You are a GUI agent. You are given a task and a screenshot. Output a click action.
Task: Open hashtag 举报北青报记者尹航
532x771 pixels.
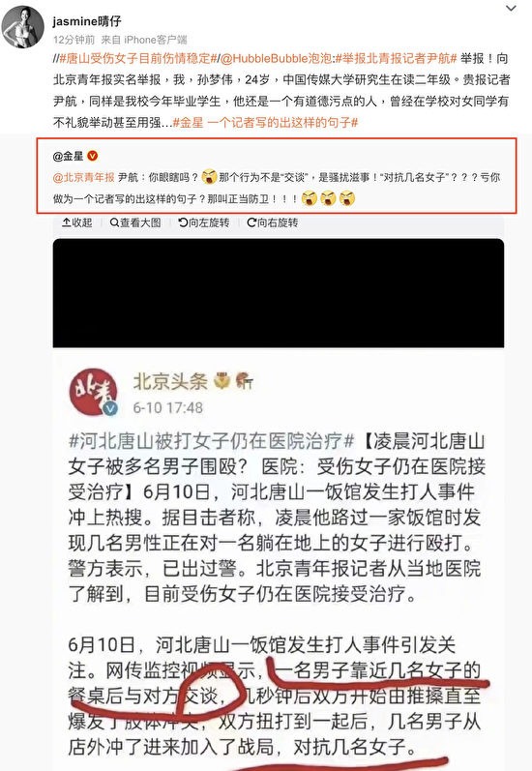(x=397, y=58)
